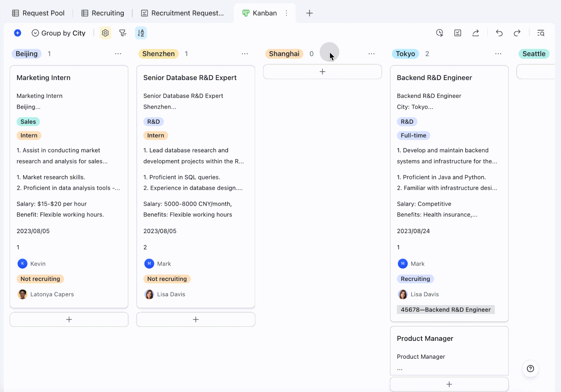
Task: Open the Marketing Intern card
Action: coord(43,77)
